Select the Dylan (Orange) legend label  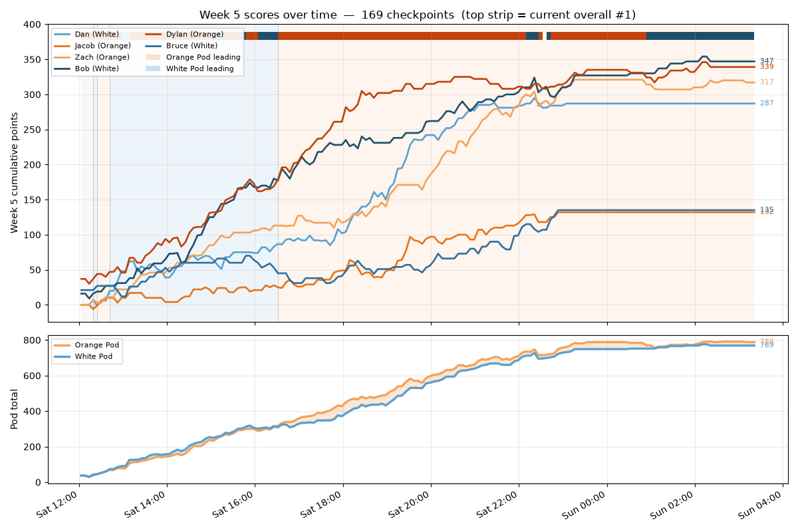coord(196,34)
